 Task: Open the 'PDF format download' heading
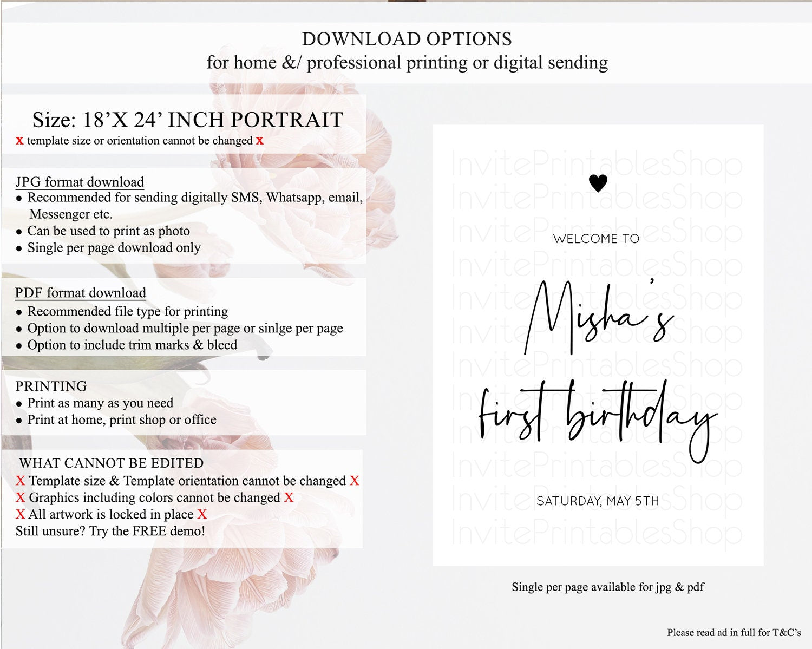[x=81, y=293]
